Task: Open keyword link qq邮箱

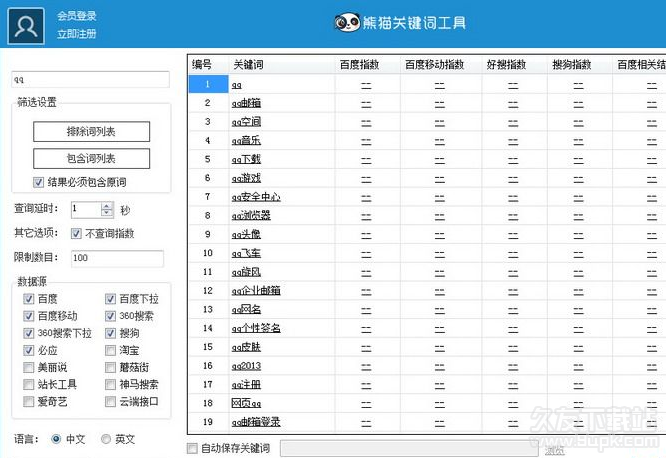Action: tap(246, 103)
